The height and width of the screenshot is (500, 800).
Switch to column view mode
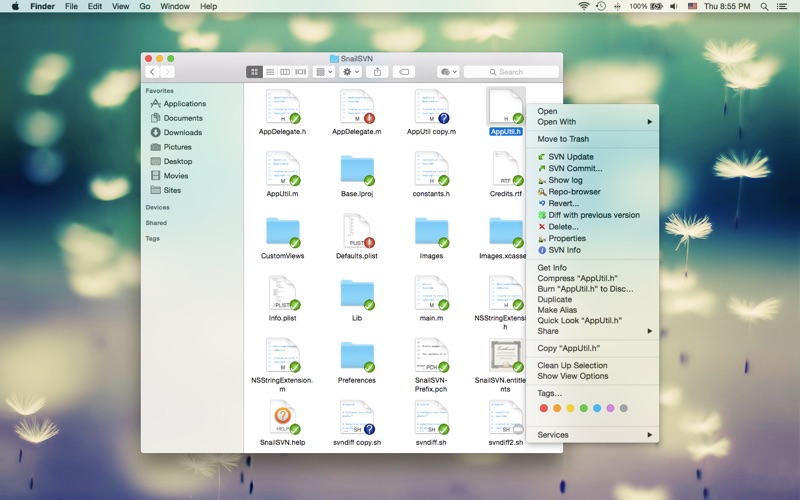coord(285,72)
